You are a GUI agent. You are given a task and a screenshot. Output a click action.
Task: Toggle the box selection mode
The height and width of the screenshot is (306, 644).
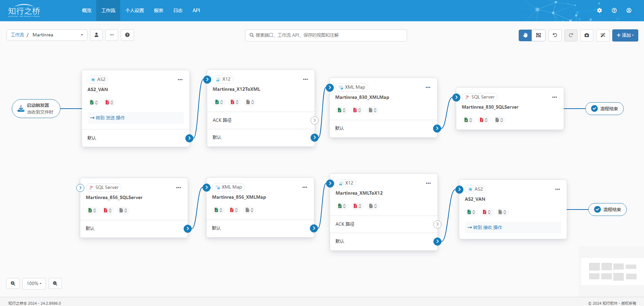[538, 35]
